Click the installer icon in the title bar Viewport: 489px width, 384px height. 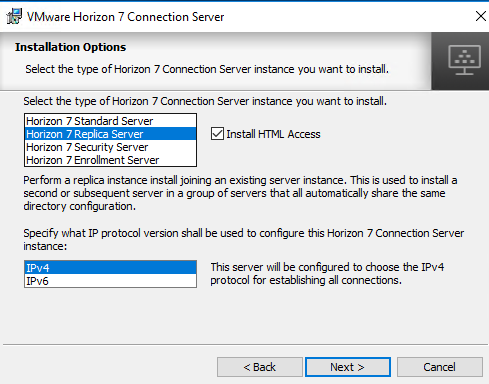tap(14, 17)
